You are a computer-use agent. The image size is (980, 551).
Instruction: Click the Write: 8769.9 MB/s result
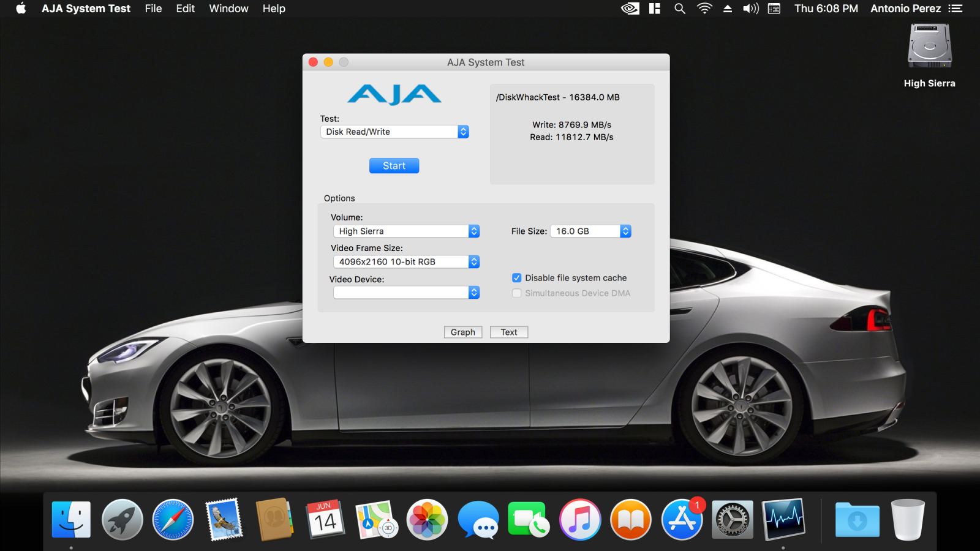click(x=572, y=125)
